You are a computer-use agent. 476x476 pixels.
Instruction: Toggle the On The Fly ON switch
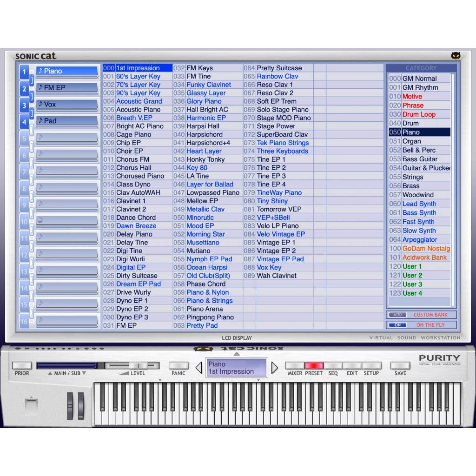point(397,325)
